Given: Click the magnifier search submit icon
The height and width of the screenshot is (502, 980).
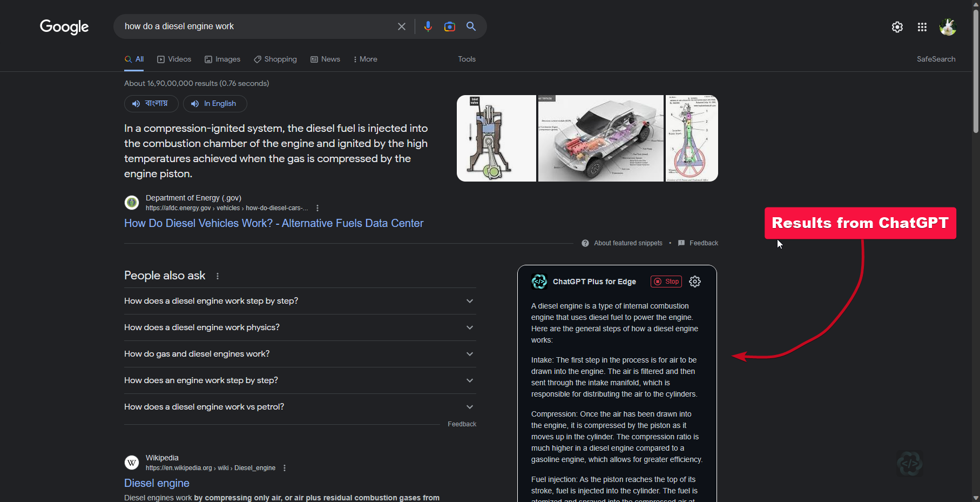Looking at the screenshot, I should pos(471,26).
